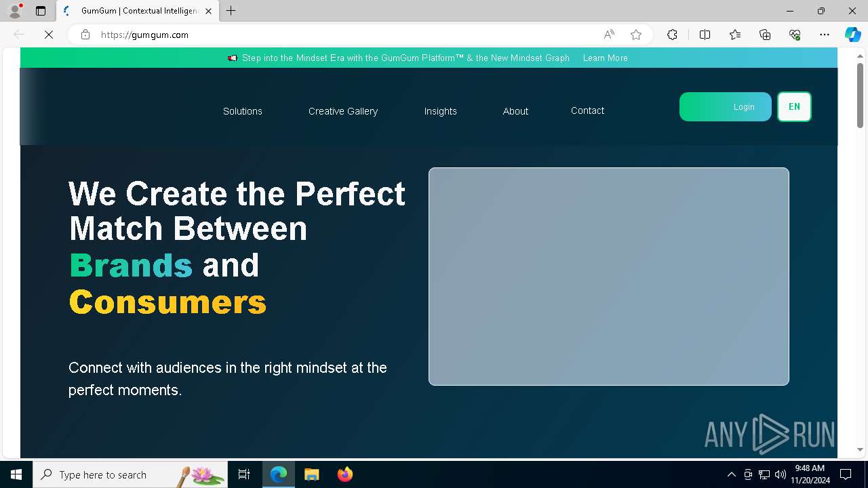Screen dimensions: 868x488
Task: Open Browser essentials heart icon
Action: click(795, 35)
